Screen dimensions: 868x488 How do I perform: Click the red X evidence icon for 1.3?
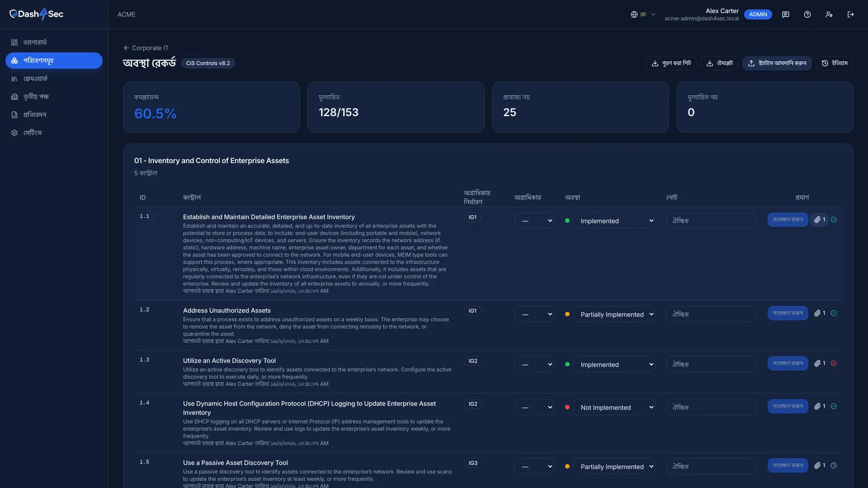(834, 363)
